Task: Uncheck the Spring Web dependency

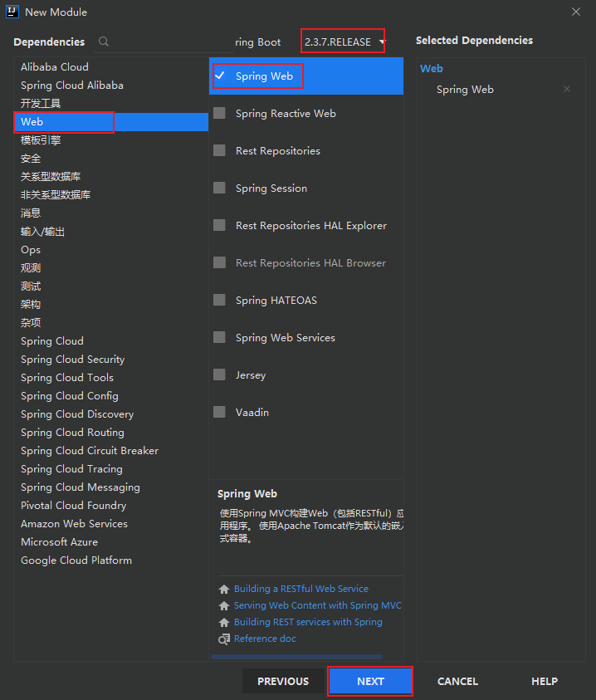Action: [221, 76]
